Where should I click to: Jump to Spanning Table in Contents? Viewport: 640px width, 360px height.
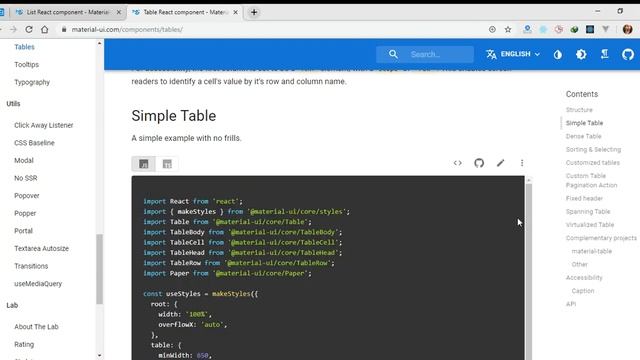(x=588, y=211)
